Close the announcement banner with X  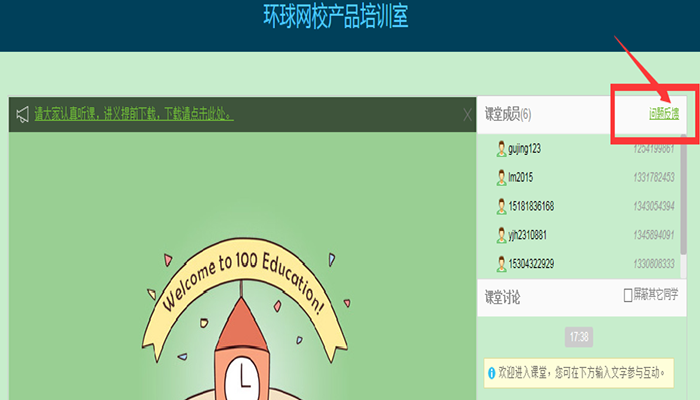(x=467, y=115)
